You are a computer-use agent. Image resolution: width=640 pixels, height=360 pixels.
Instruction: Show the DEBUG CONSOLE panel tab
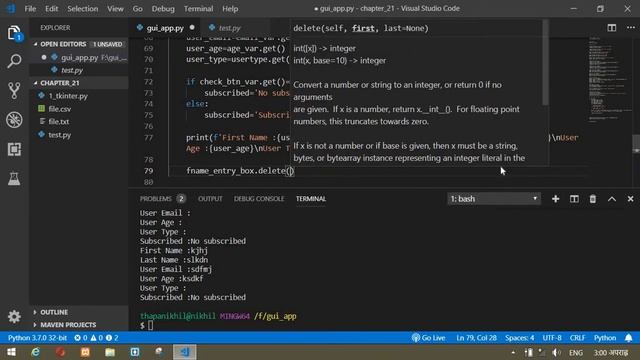tap(259, 199)
